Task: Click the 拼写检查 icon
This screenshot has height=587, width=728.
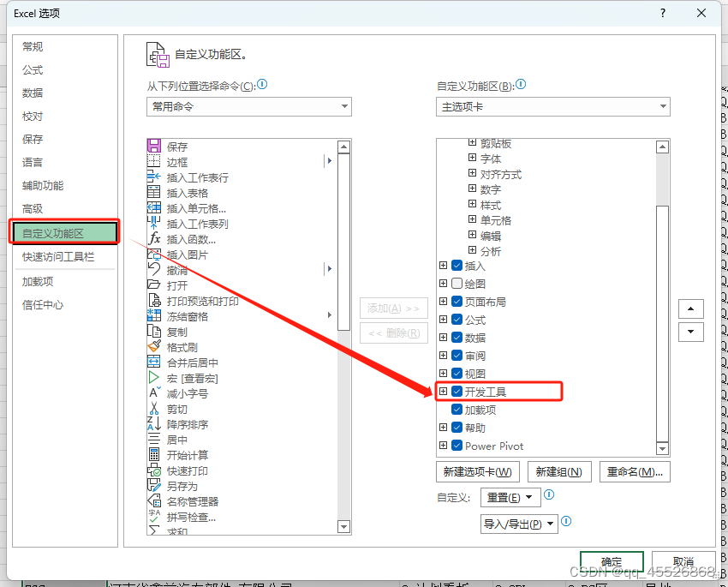Action: pos(154,516)
